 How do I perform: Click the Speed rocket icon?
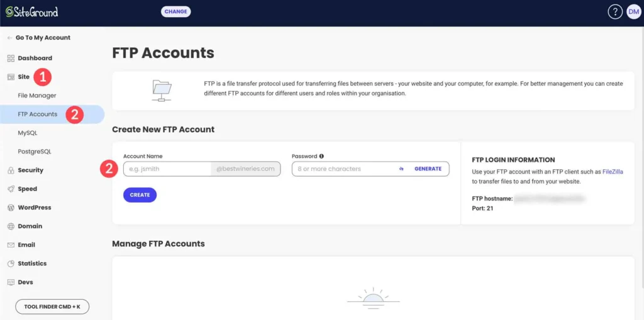[11, 189]
